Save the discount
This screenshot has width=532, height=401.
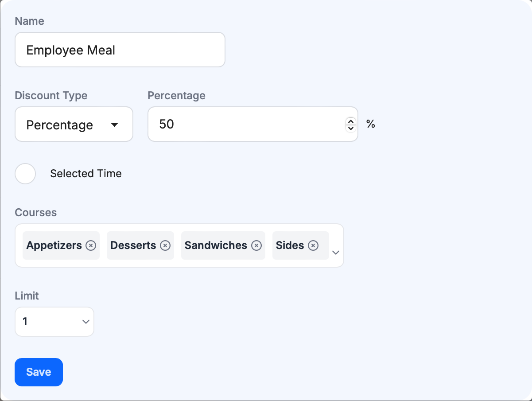39,372
